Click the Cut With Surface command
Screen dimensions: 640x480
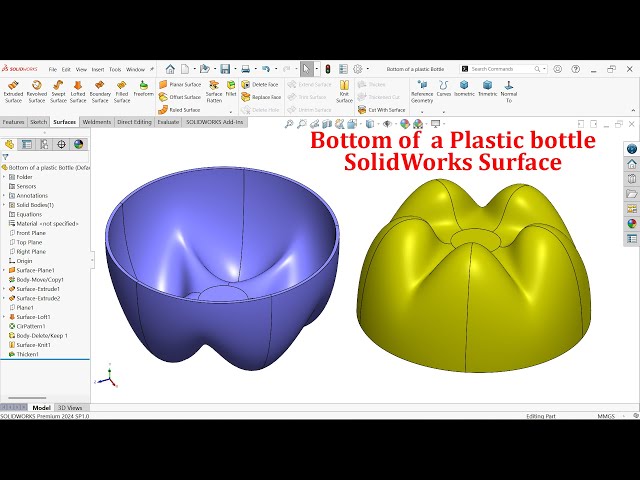[381, 110]
